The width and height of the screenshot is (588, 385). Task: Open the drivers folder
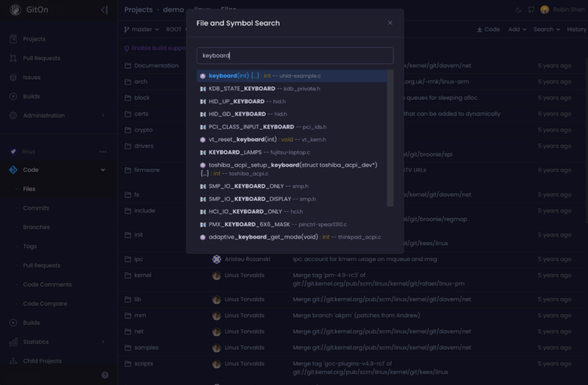(144, 146)
